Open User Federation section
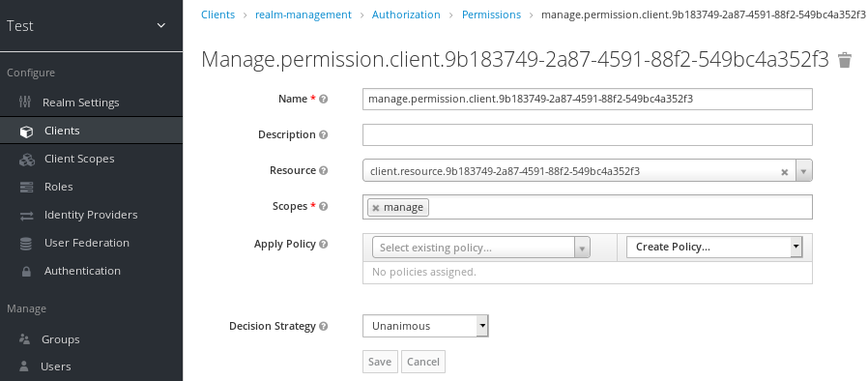The height and width of the screenshot is (381, 868). [x=87, y=243]
